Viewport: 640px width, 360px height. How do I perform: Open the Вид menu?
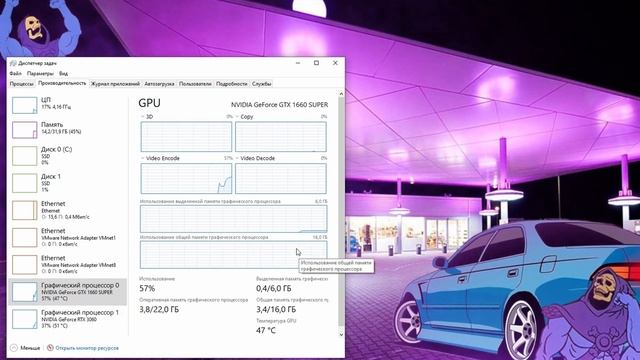pos(63,73)
